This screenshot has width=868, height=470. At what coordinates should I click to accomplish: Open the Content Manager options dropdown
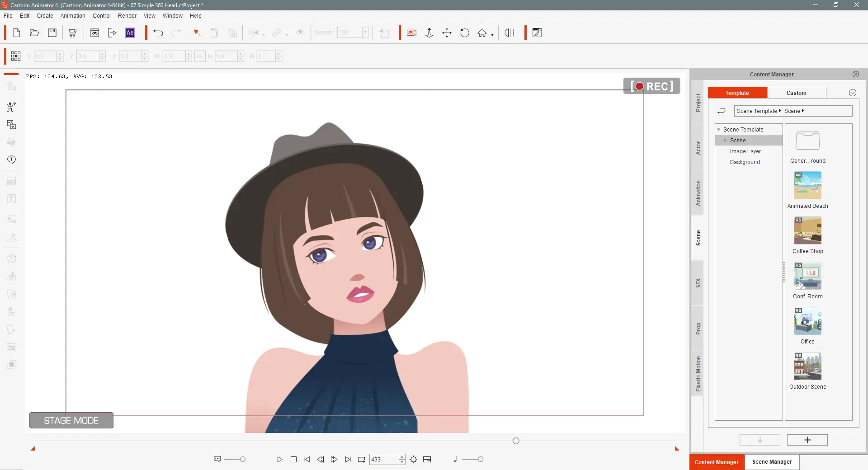(852, 93)
